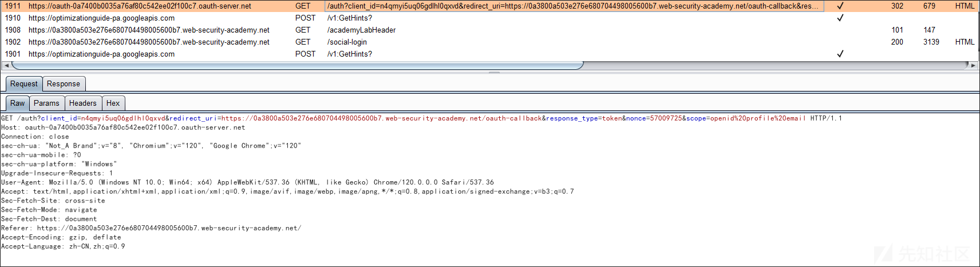The width and height of the screenshot is (980, 267).
Task: Click the Referer header line in raw request
Action: pos(151,228)
